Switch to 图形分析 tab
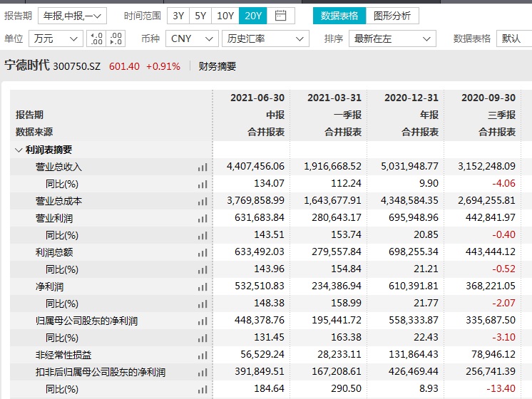This screenshot has width=532, height=399. (x=392, y=16)
